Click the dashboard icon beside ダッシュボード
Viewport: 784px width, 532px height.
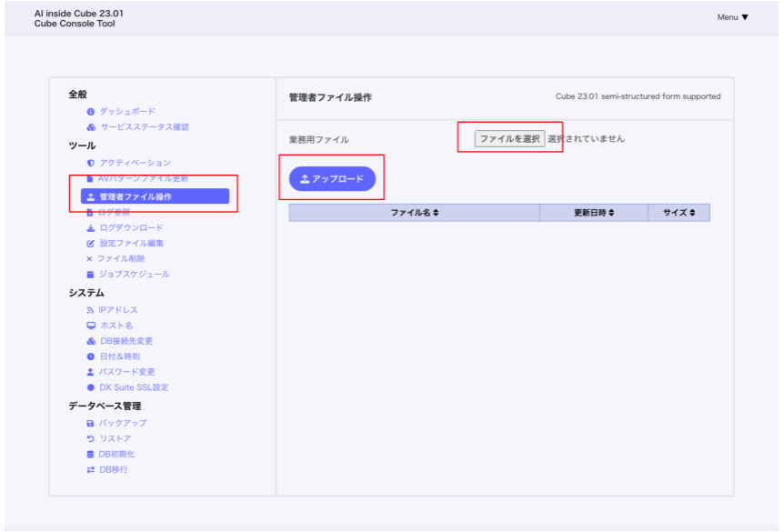click(x=91, y=111)
